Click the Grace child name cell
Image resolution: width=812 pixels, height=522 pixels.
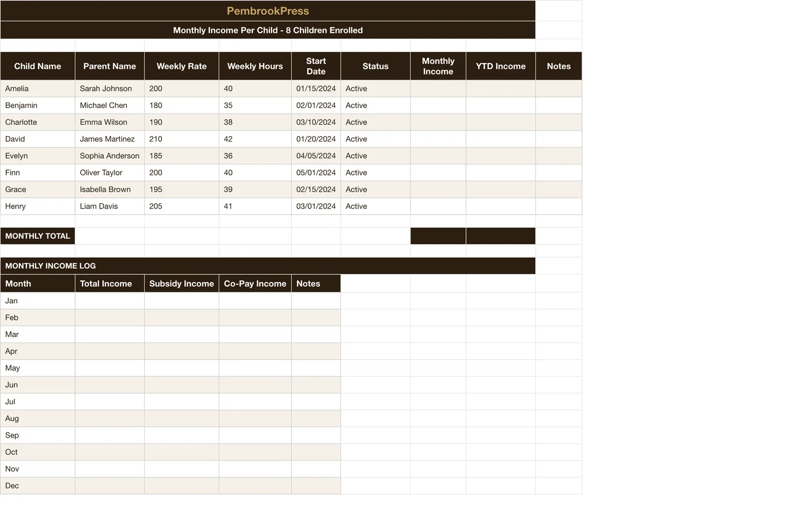pyautogui.click(x=38, y=189)
